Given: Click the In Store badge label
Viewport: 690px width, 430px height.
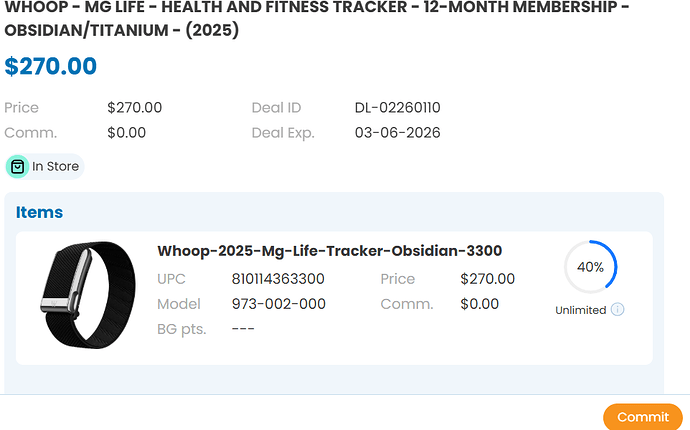Looking at the screenshot, I should (x=55, y=166).
